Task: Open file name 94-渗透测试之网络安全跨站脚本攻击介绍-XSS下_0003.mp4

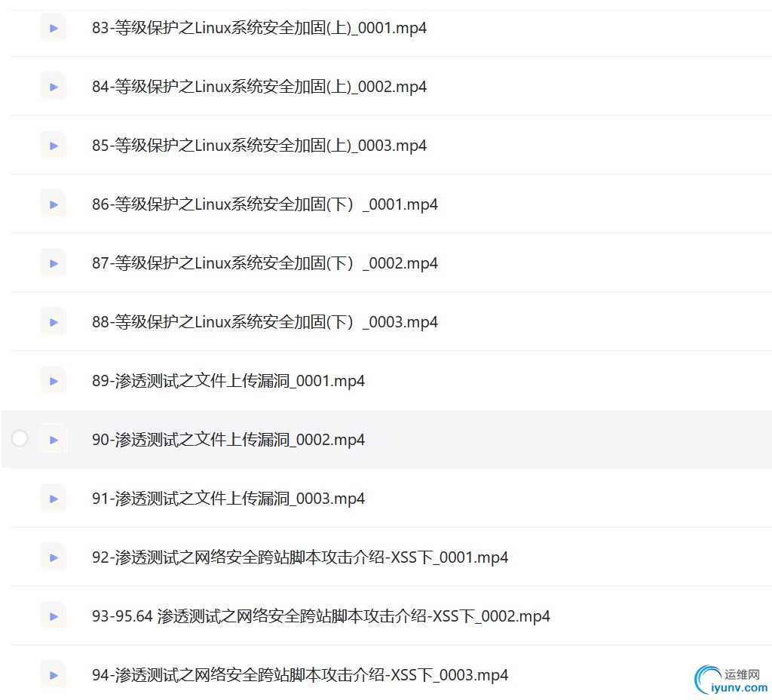Action: coord(300,675)
